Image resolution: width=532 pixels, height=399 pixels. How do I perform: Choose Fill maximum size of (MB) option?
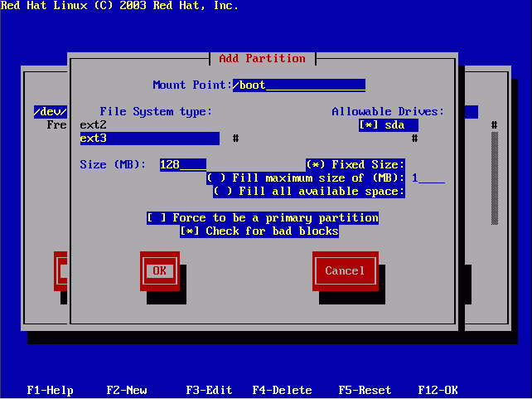pyautogui.click(x=306, y=178)
